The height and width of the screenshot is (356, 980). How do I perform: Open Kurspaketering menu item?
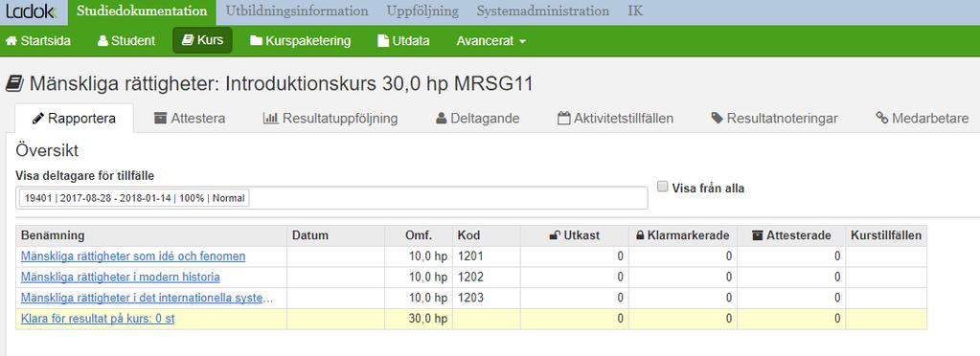tap(301, 41)
